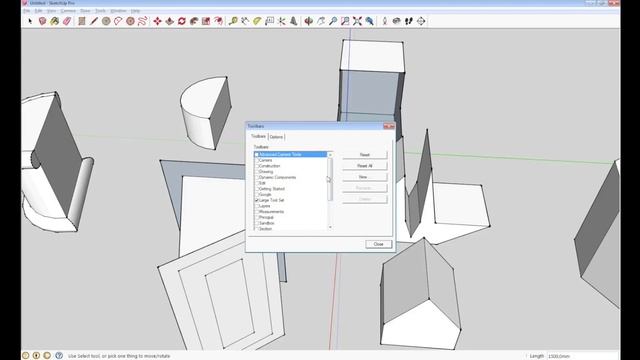Check the Dynamic Components checkbox
The image size is (640, 360).
pos(257,178)
